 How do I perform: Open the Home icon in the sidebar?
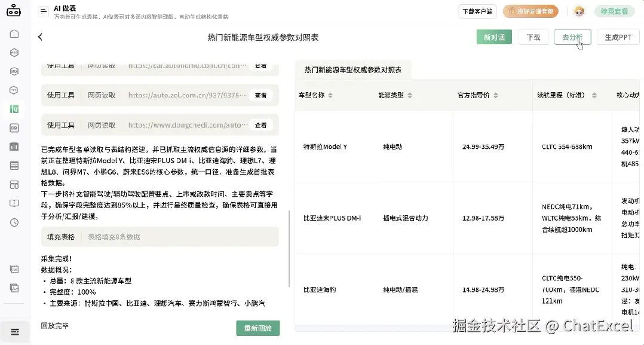(x=14, y=35)
